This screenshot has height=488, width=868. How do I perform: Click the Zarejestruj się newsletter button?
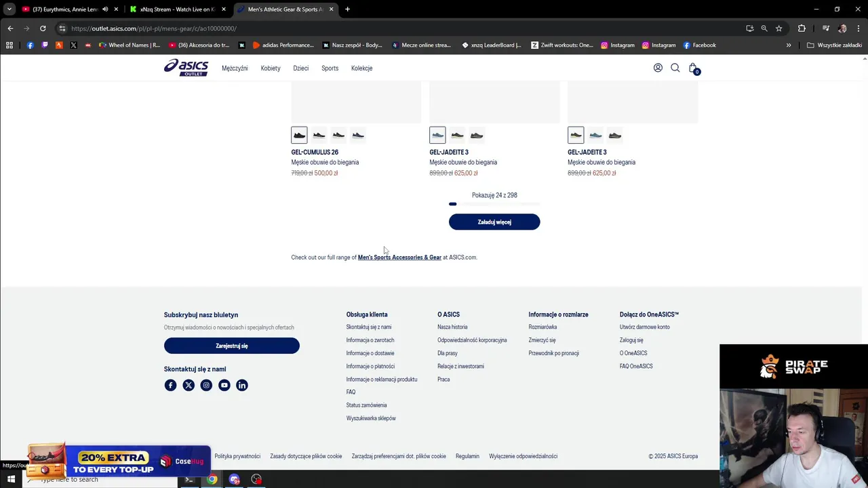(232, 346)
